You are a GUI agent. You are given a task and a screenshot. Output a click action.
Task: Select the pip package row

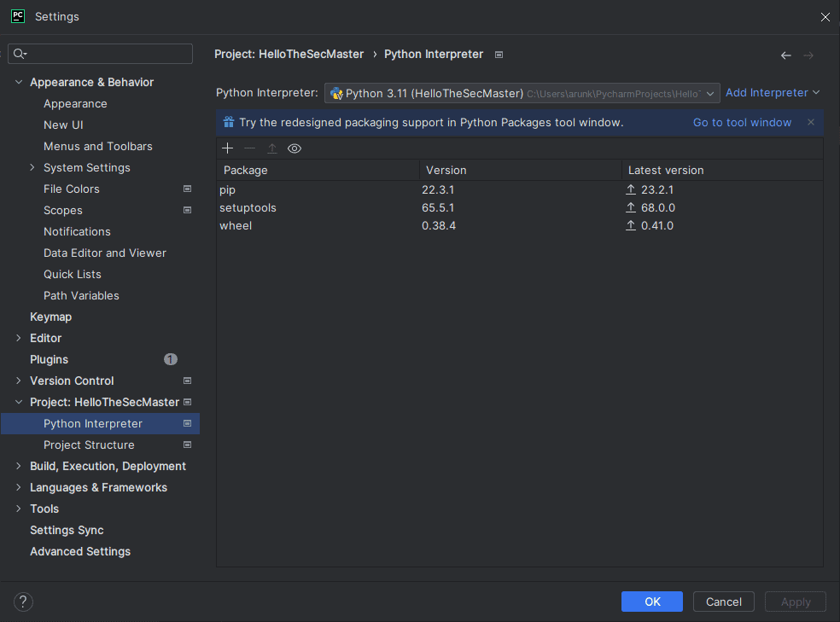click(x=520, y=189)
